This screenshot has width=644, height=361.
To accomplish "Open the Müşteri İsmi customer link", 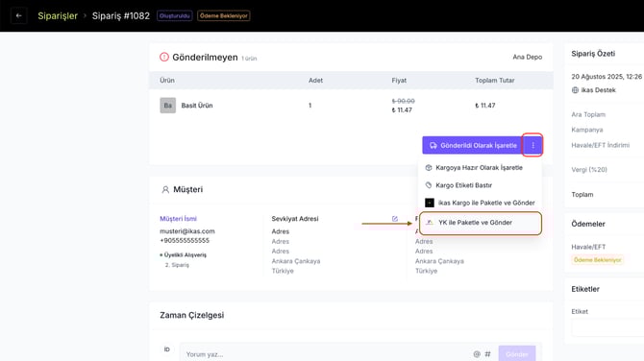I will 178,219.
